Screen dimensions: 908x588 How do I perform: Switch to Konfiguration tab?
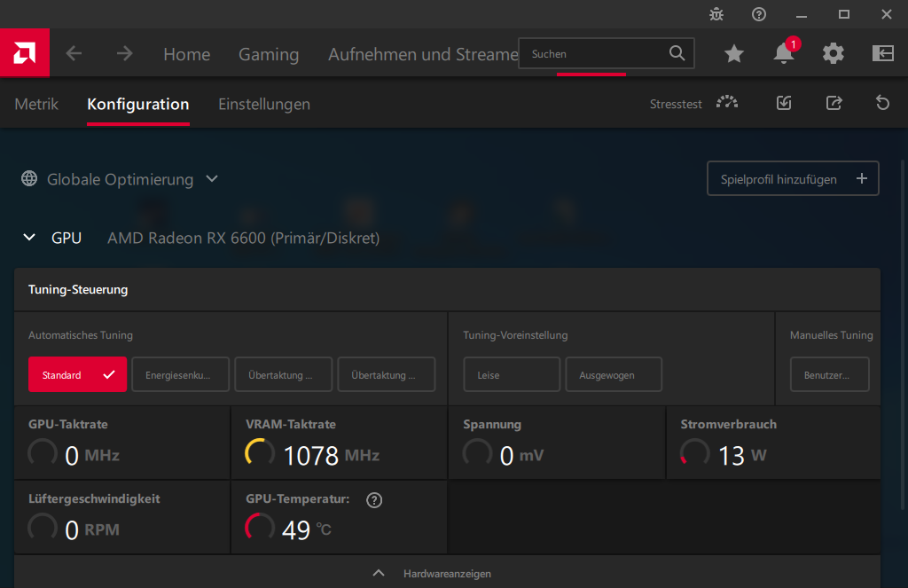pyautogui.click(x=137, y=105)
